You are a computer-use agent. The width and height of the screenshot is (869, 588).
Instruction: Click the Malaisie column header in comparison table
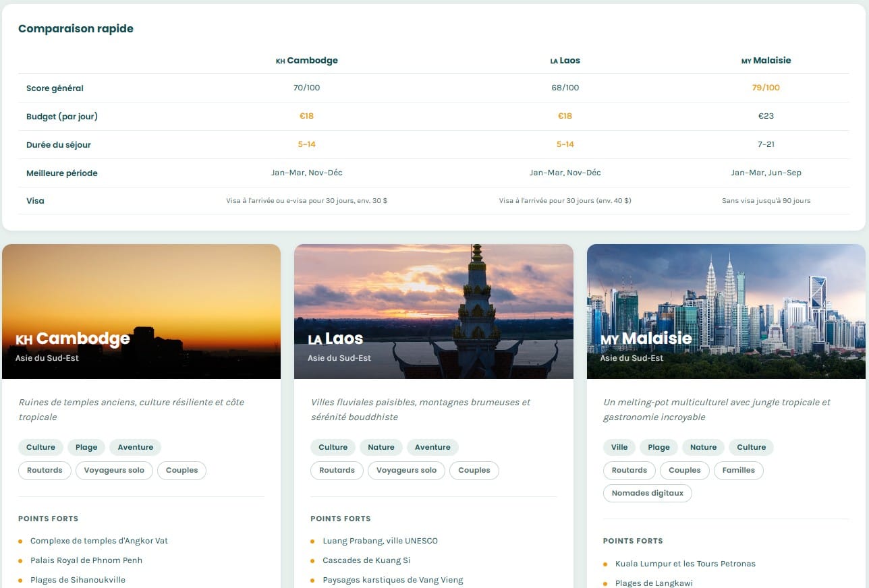[766, 61]
